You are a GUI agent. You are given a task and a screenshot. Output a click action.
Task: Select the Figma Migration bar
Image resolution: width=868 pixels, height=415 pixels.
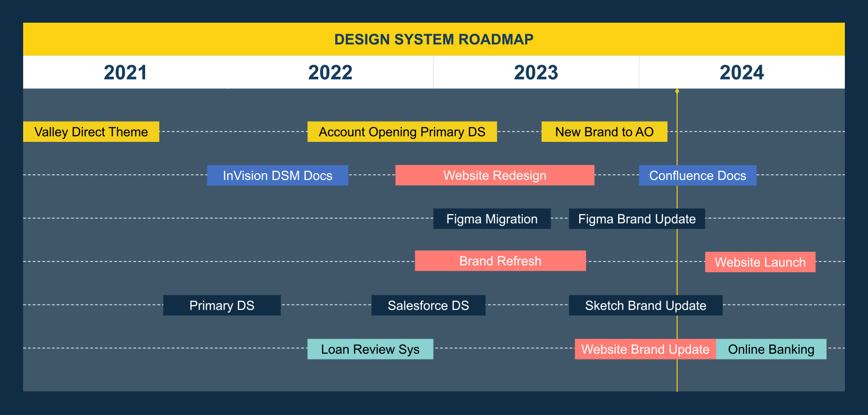(492, 219)
